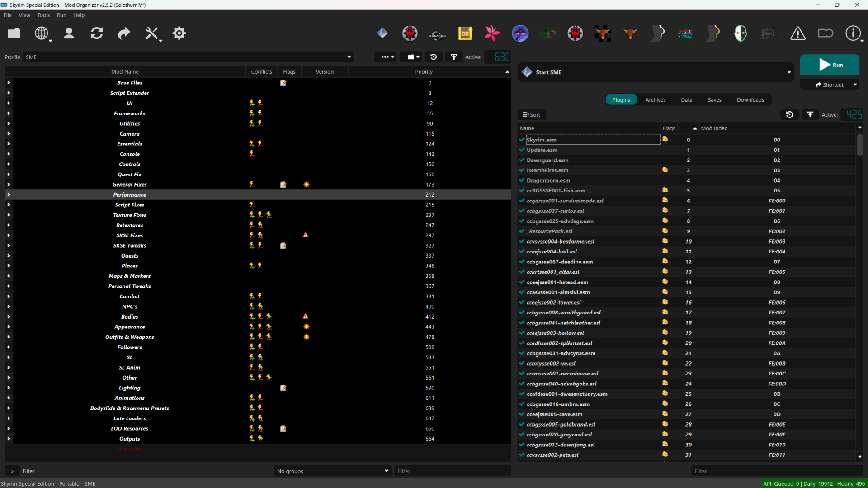Open the wrench and screwdriver tools icon
The image size is (868, 488).
[151, 33]
